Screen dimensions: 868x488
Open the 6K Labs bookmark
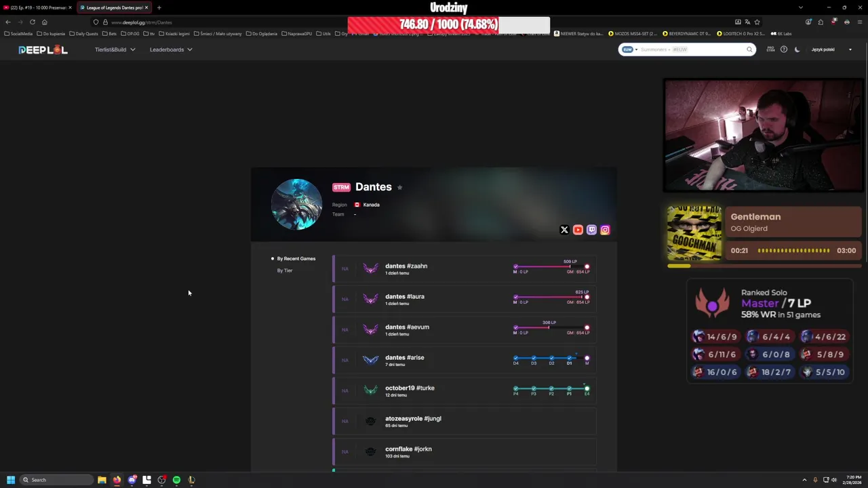point(781,33)
